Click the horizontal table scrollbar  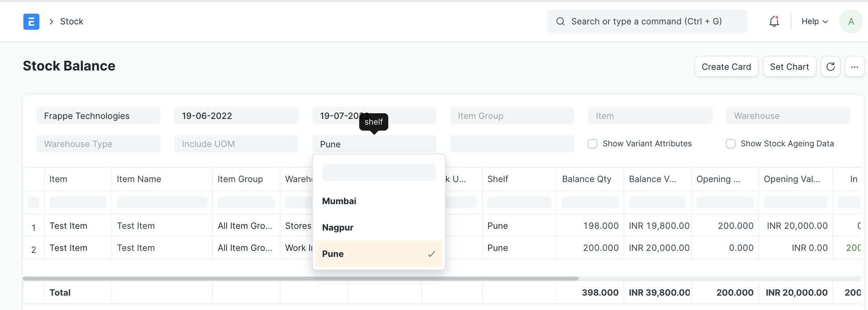coord(300,278)
